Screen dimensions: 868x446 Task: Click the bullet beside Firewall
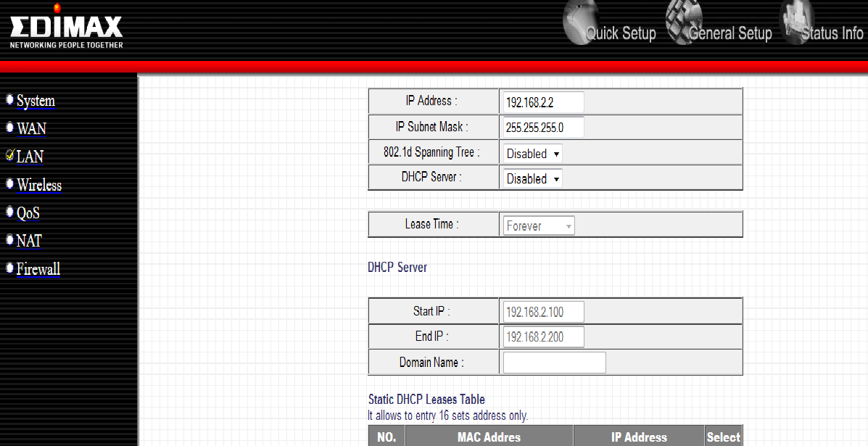(x=9, y=268)
